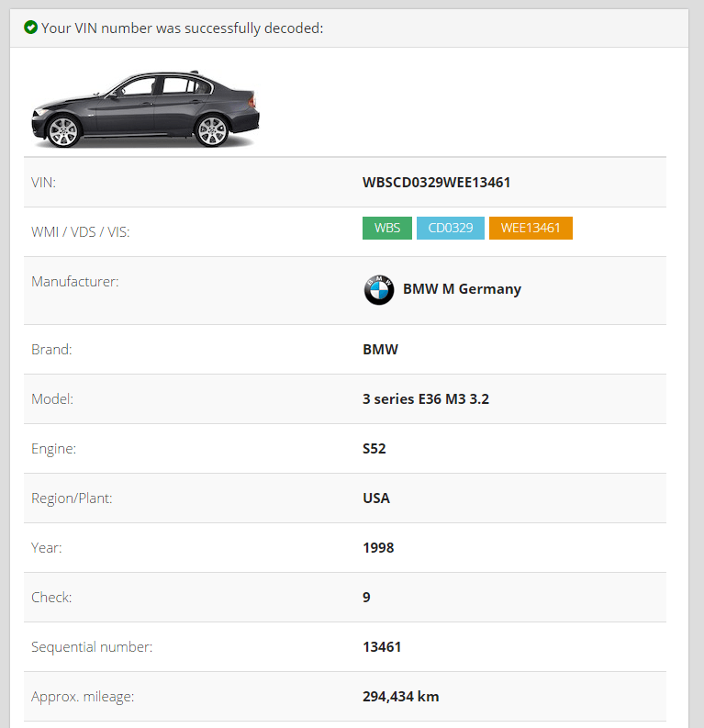Click the blue CD0329 badge

[450, 228]
